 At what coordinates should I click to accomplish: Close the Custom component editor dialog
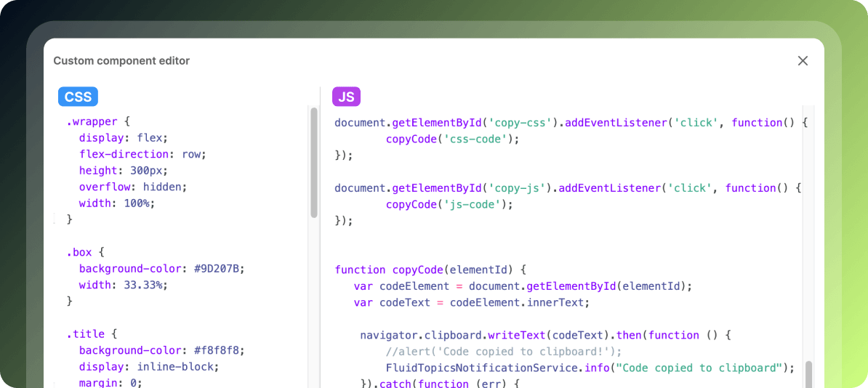click(x=803, y=61)
